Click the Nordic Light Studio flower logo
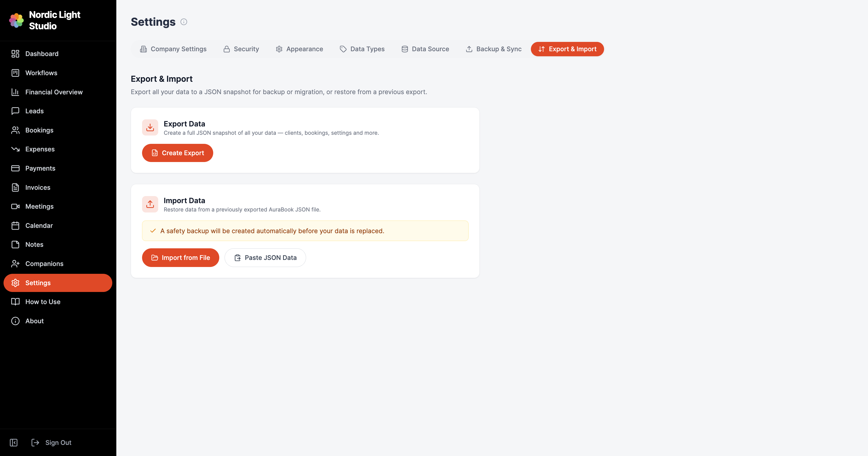868x456 pixels. point(16,20)
